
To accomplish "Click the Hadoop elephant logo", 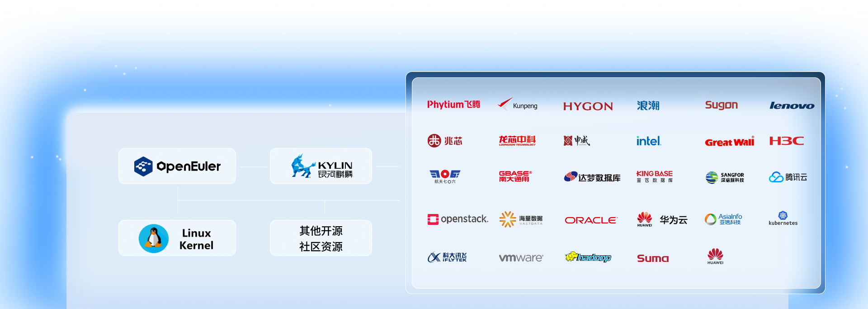I will pos(588,257).
